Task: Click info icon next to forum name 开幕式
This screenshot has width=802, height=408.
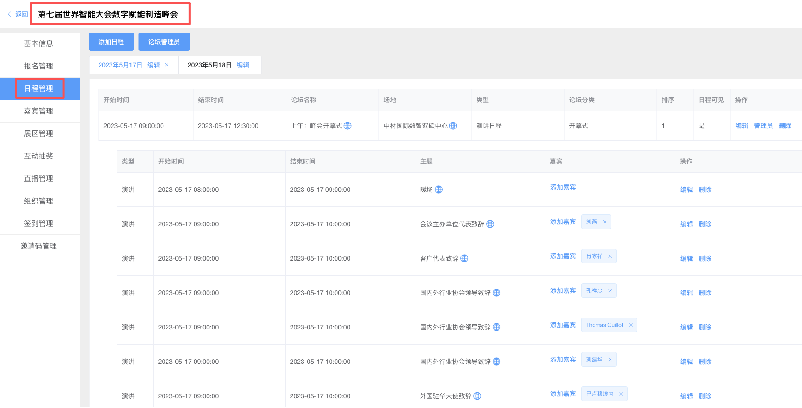Action: pyautogui.click(x=347, y=126)
